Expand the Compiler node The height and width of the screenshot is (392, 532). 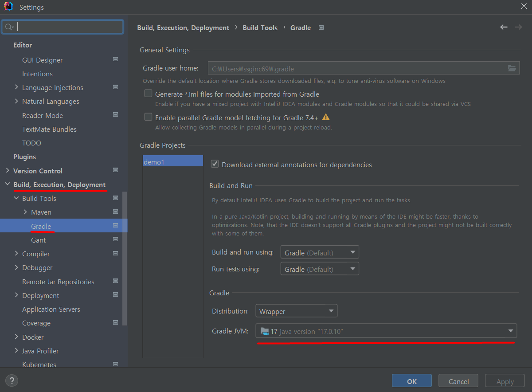pos(16,254)
